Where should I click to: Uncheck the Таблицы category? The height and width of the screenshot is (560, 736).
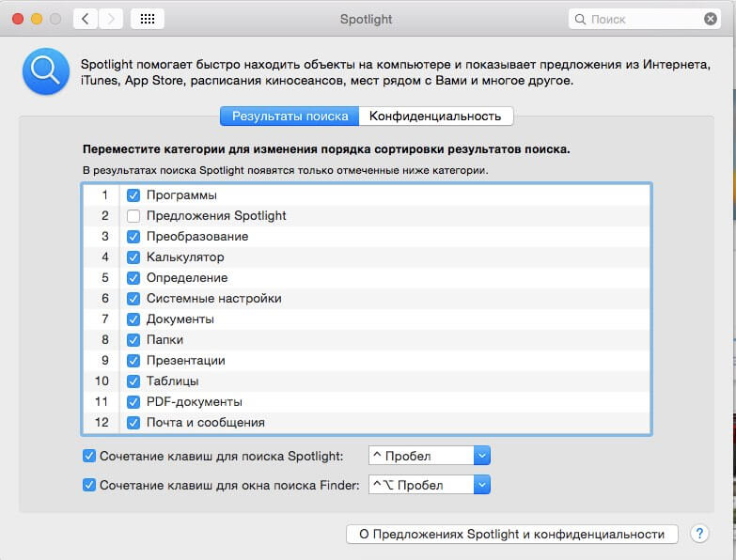(133, 381)
